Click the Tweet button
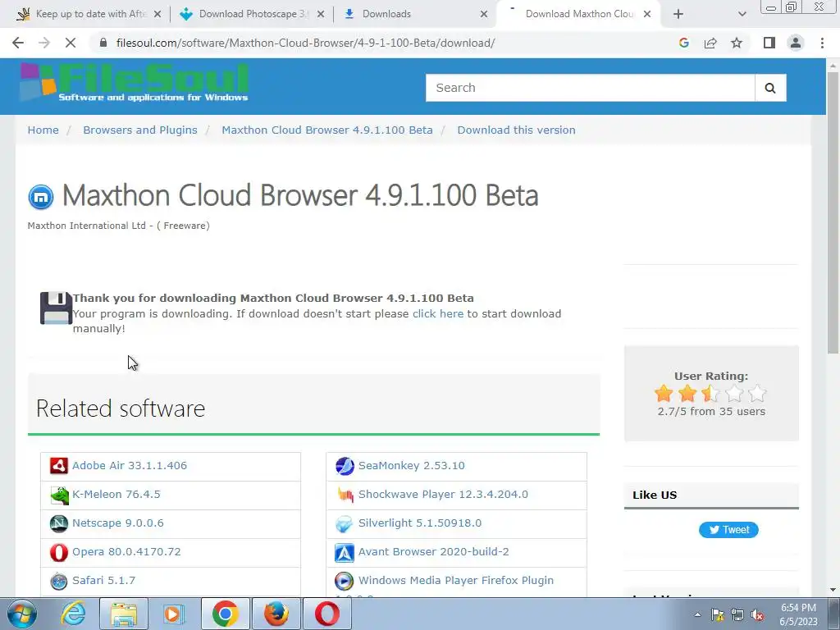This screenshot has width=840, height=630. click(x=728, y=530)
